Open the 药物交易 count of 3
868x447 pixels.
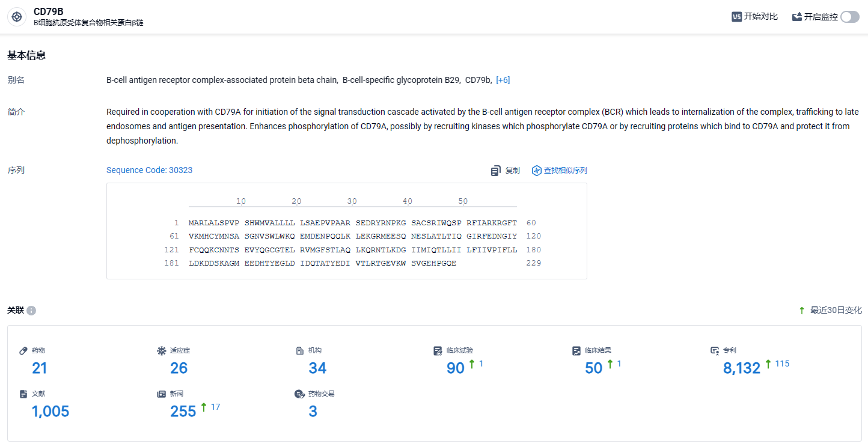(313, 412)
